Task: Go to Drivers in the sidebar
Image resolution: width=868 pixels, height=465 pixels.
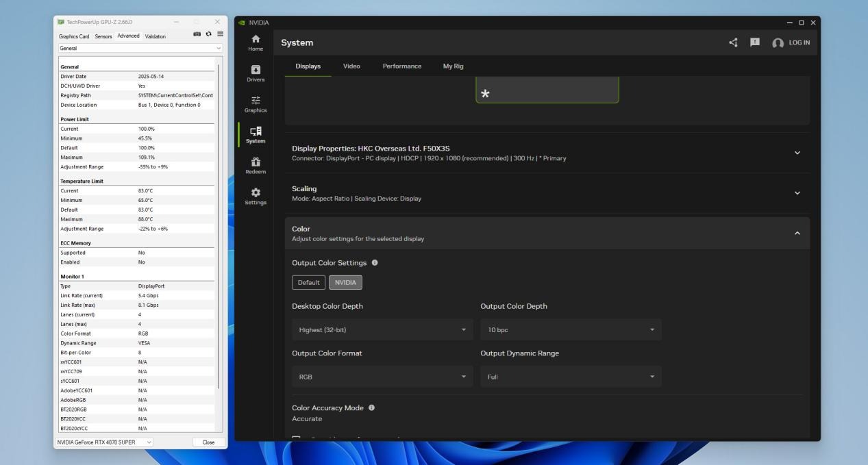Action: pyautogui.click(x=256, y=73)
